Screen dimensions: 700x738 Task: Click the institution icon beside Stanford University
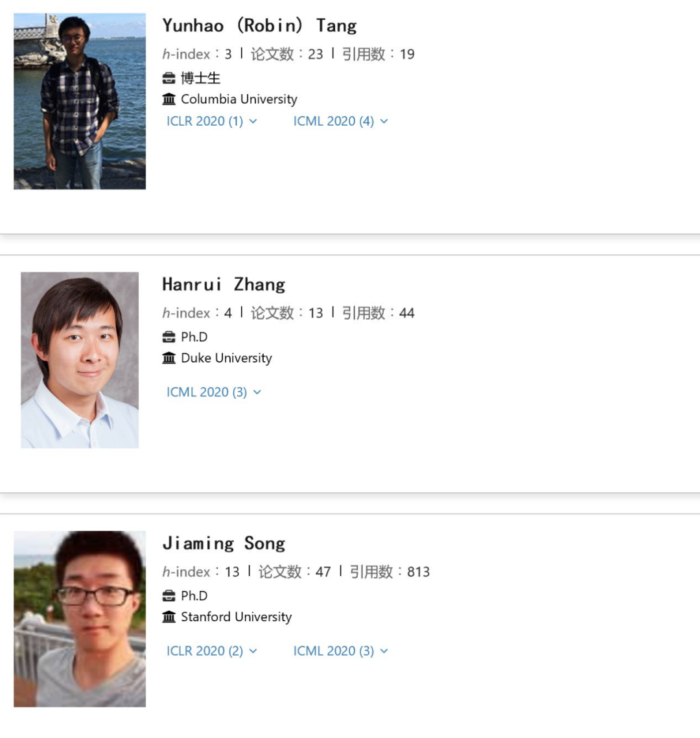point(169,617)
